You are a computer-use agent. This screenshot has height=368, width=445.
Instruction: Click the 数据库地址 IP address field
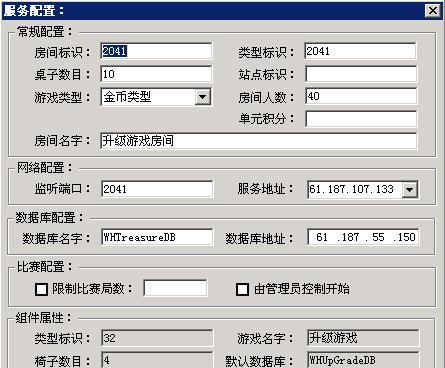tap(363, 237)
